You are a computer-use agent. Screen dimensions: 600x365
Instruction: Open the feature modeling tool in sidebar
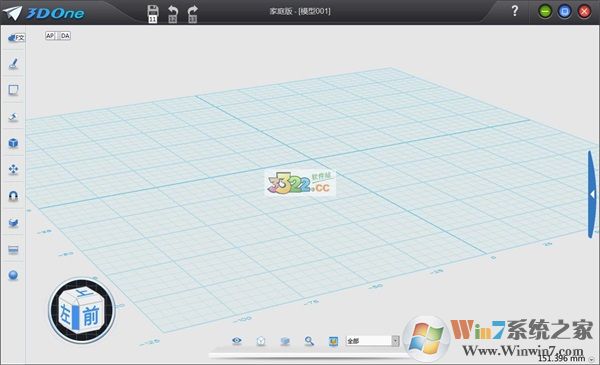pos(13,117)
